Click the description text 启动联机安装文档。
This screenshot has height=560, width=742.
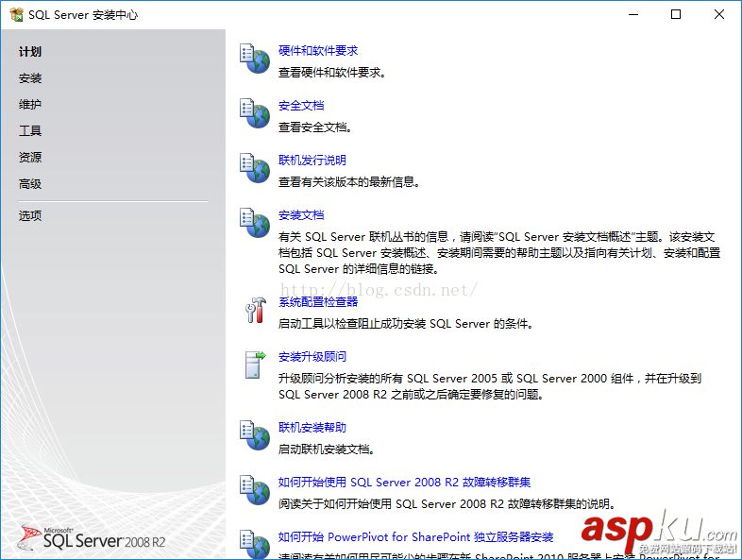[327, 450]
